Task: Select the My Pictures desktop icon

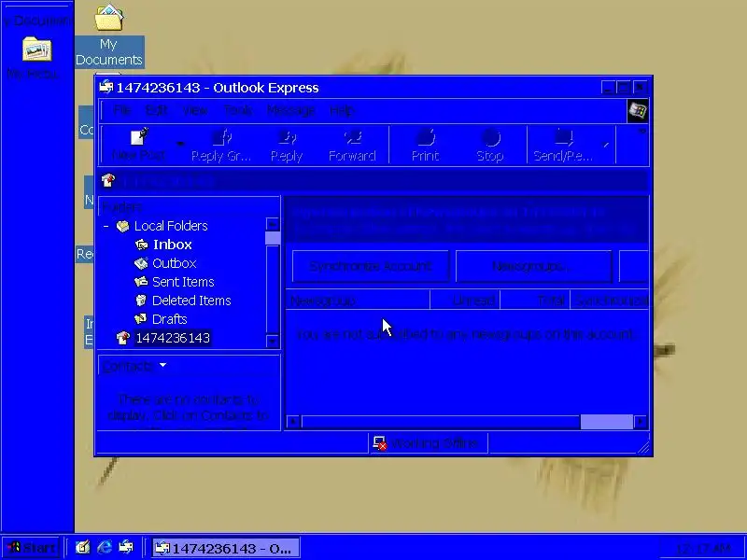Action: (36, 58)
